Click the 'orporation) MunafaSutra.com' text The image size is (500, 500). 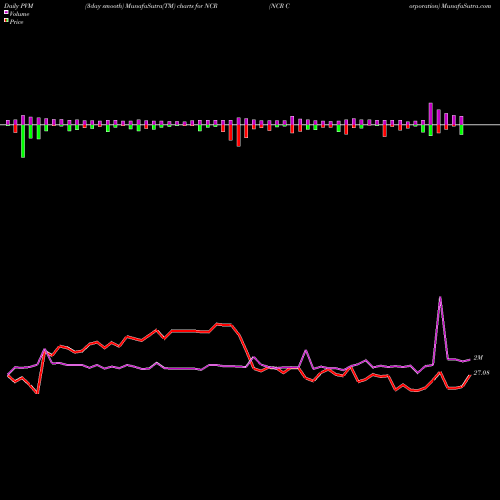pyautogui.click(x=450, y=6)
